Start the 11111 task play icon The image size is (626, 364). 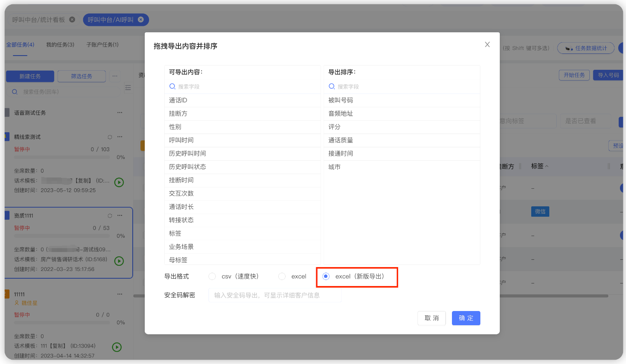coord(117,347)
